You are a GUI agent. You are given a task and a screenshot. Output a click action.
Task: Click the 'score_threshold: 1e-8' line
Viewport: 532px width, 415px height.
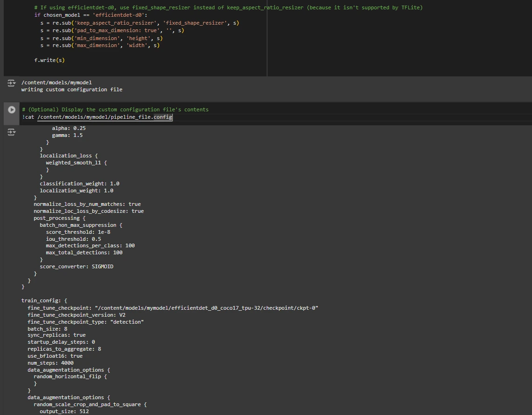click(x=78, y=232)
